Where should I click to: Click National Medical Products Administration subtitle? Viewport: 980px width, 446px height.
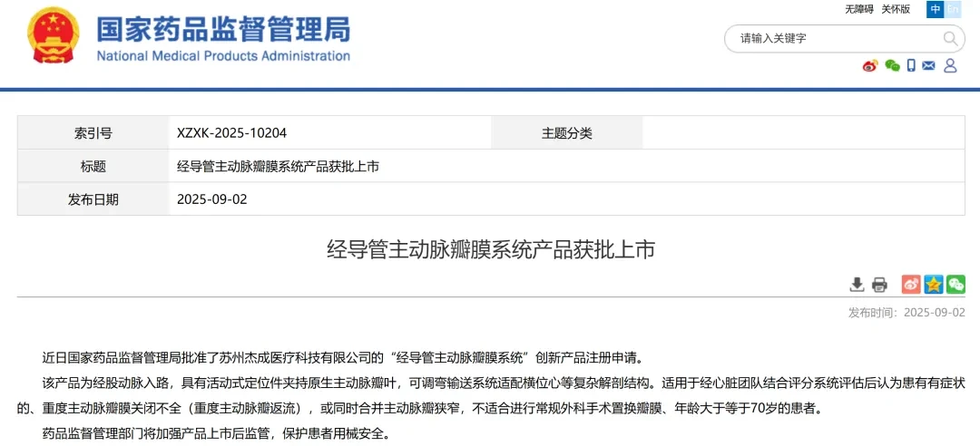[223, 55]
